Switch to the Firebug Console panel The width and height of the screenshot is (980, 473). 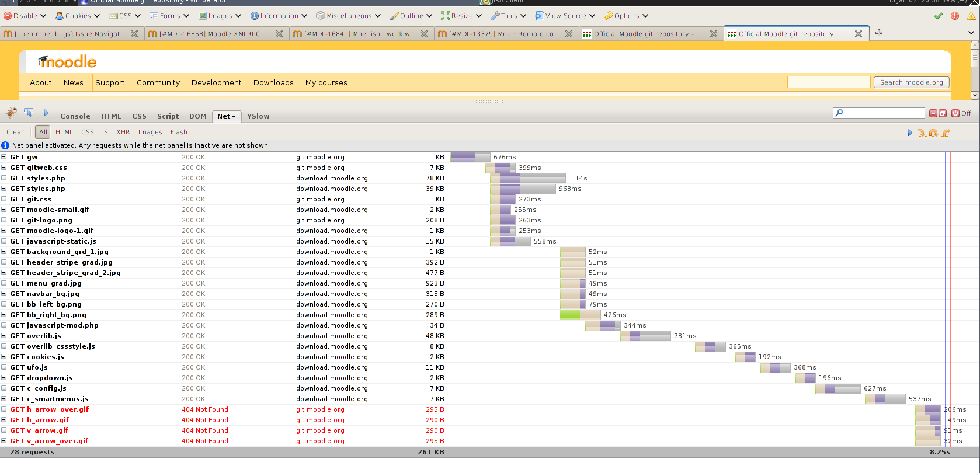pyautogui.click(x=75, y=116)
